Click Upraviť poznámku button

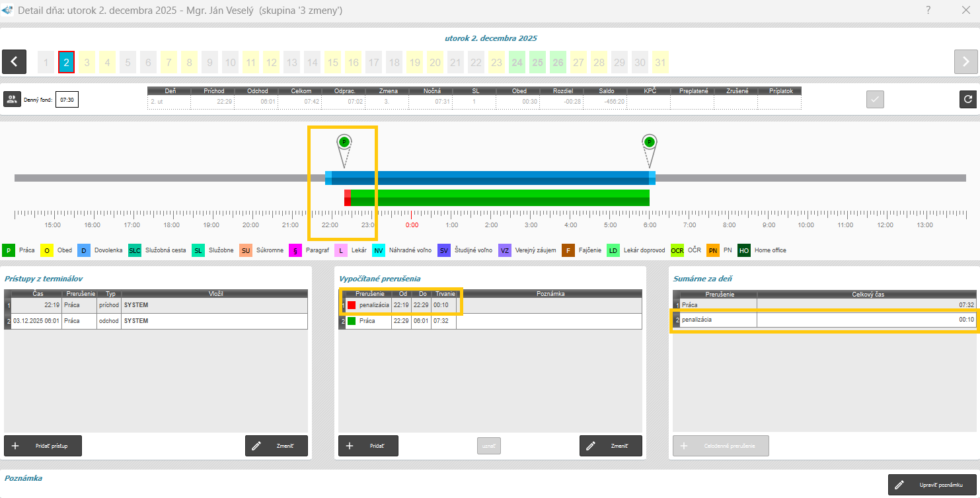pyautogui.click(x=932, y=485)
